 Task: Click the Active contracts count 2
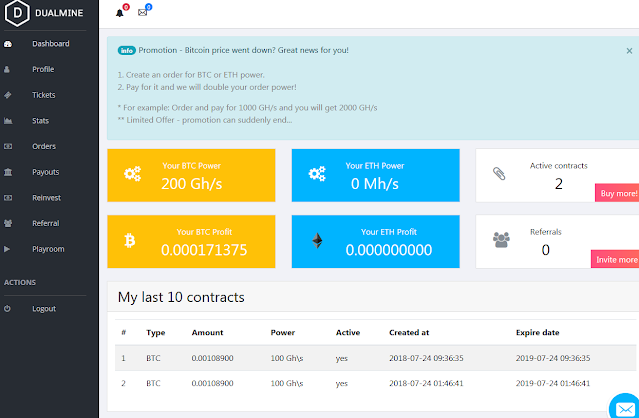tap(558, 184)
